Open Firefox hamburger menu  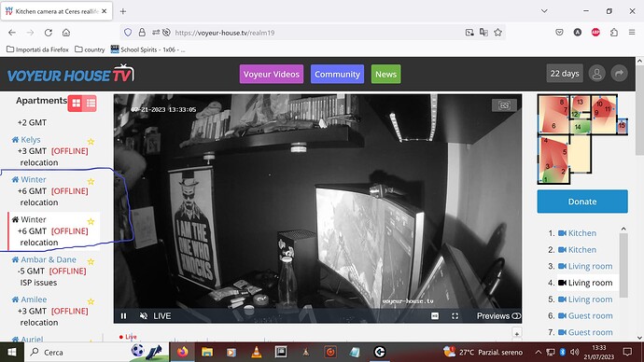[632, 33]
